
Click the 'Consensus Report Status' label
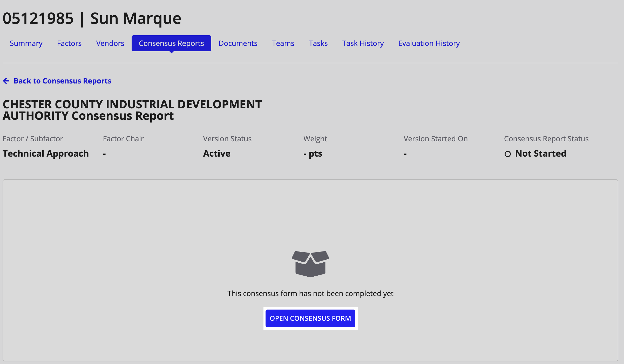pos(546,139)
